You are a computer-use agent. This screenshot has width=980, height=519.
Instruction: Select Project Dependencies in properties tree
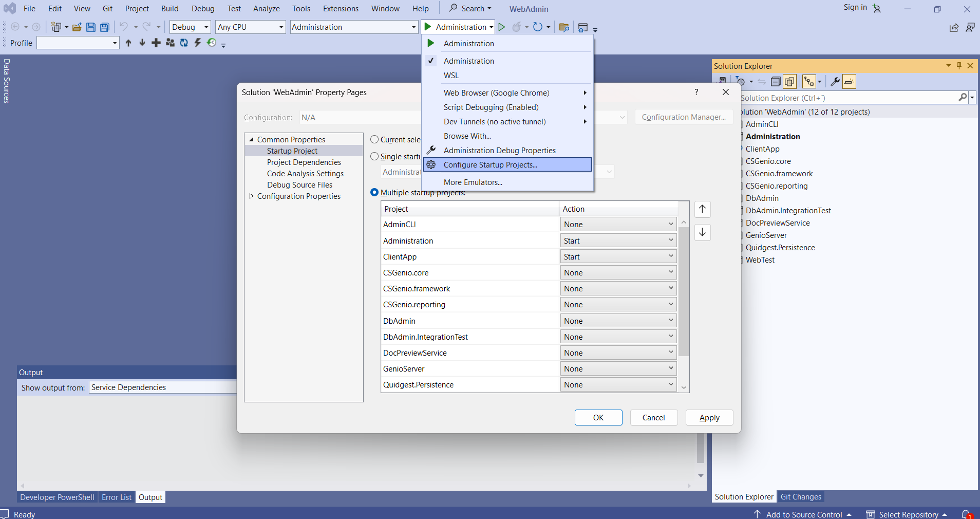point(304,162)
